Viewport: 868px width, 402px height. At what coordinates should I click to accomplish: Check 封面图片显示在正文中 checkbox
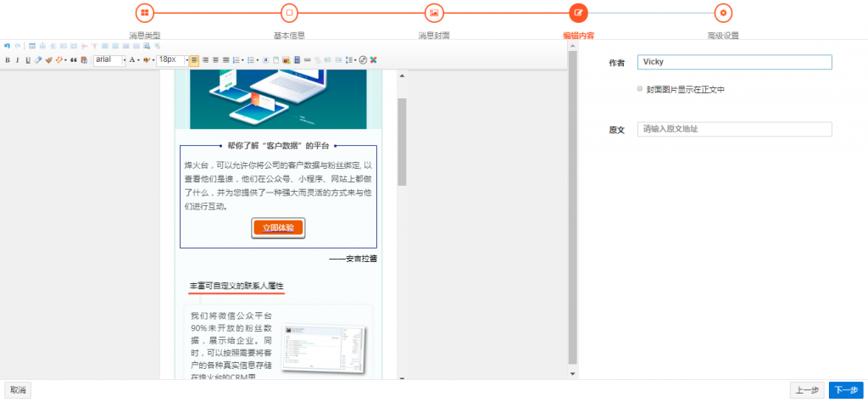click(640, 88)
